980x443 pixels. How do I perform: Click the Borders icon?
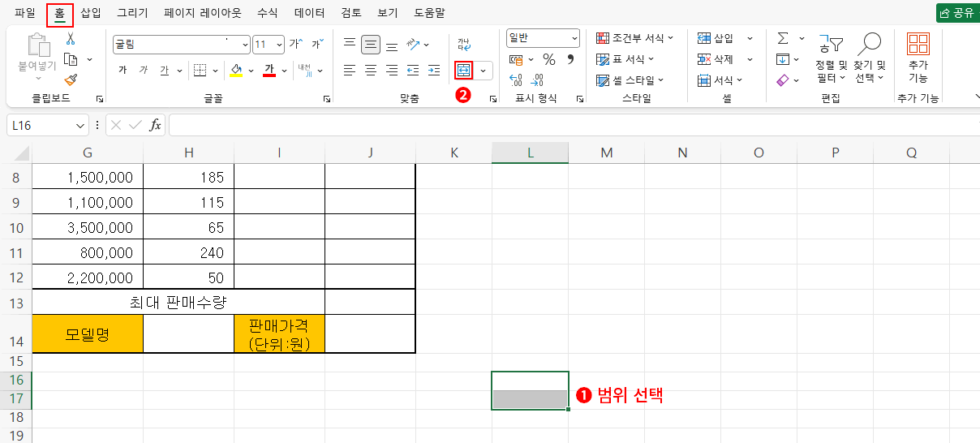(200, 71)
